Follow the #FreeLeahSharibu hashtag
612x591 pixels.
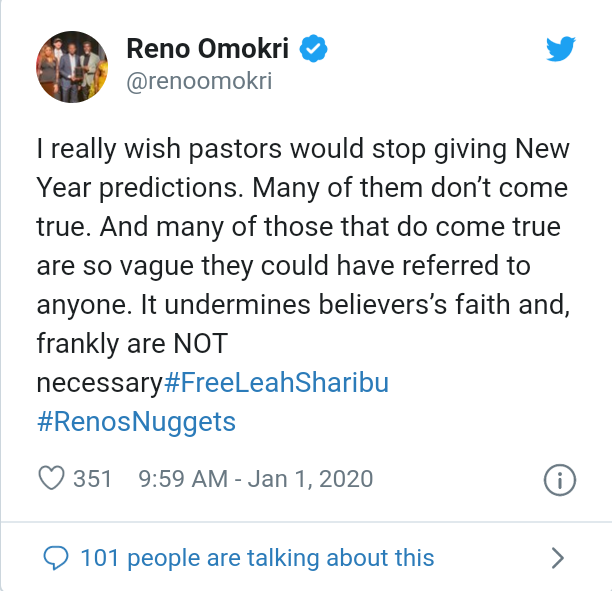pyautogui.click(x=276, y=383)
